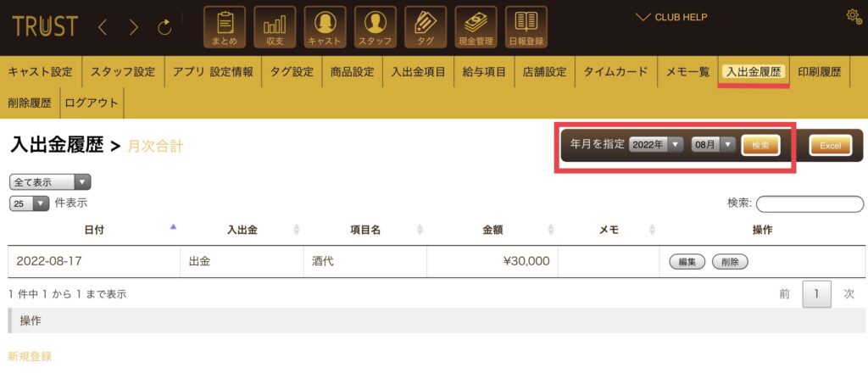The image size is (868, 384).
Task: Go back with the left arrow
Action: pyautogui.click(x=103, y=27)
